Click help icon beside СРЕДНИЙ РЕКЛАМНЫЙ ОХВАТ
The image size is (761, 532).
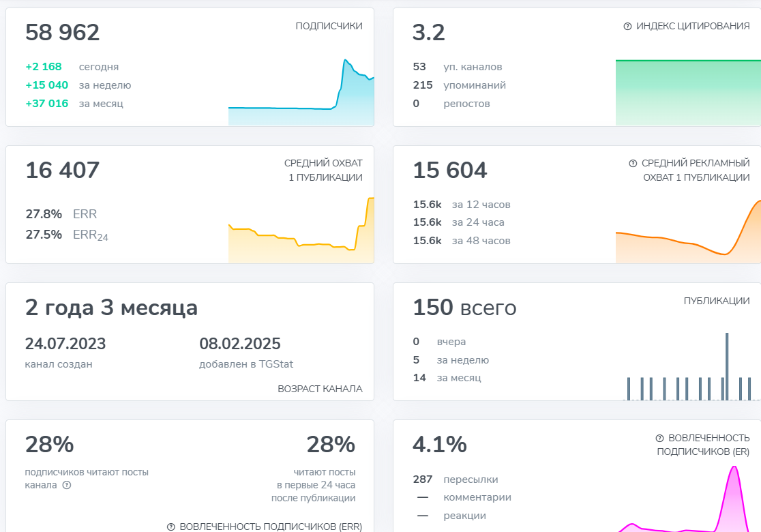pyautogui.click(x=633, y=164)
